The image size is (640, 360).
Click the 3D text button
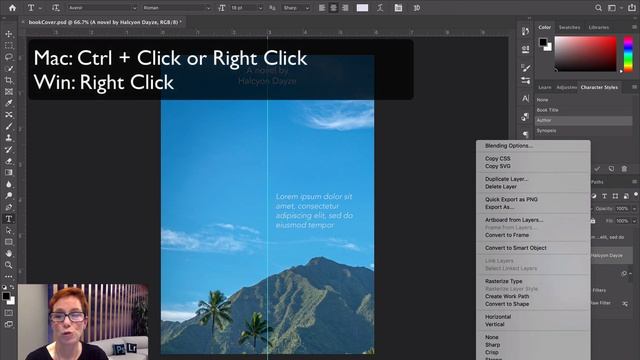pyautogui.click(x=416, y=8)
